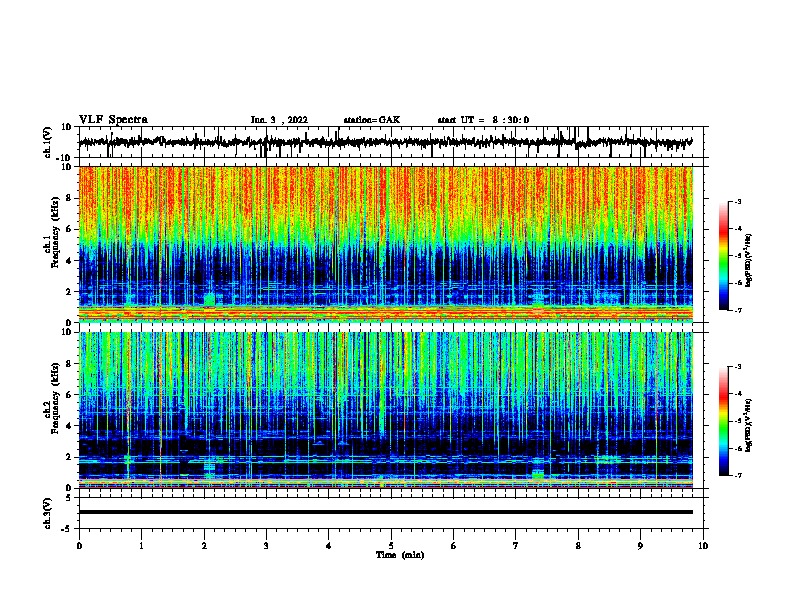Viewport: 792px width, 612px height.
Task: Click the "Time (min)" axis label
Action: point(400,555)
